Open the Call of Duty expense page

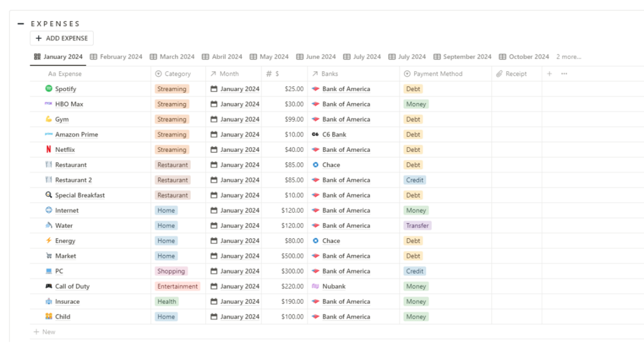click(x=72, y=286)
